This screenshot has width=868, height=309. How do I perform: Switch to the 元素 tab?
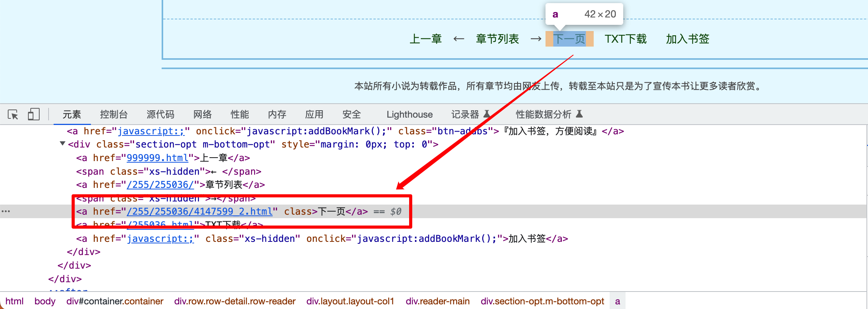coord(72,114)
